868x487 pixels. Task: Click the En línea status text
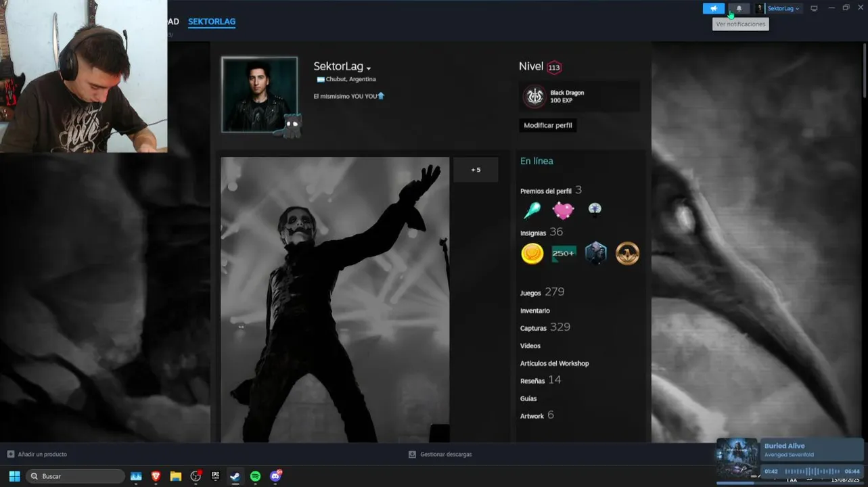[536, 161]
